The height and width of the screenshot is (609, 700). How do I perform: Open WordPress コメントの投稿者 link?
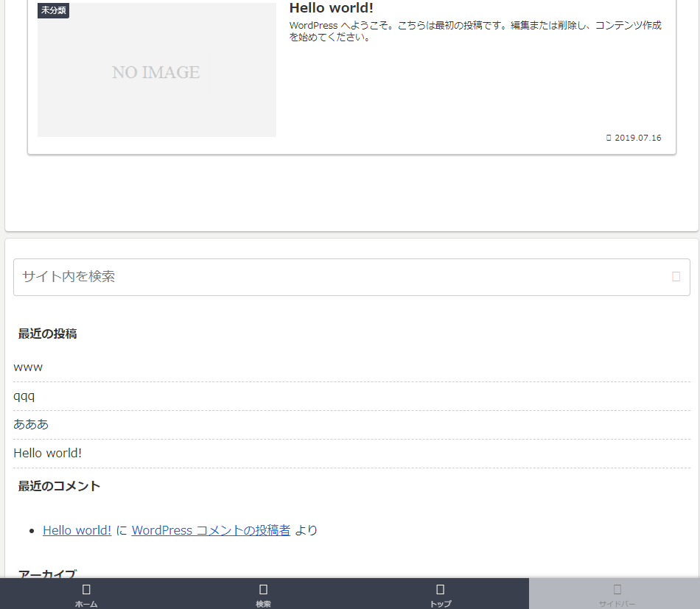pos(211,530)
